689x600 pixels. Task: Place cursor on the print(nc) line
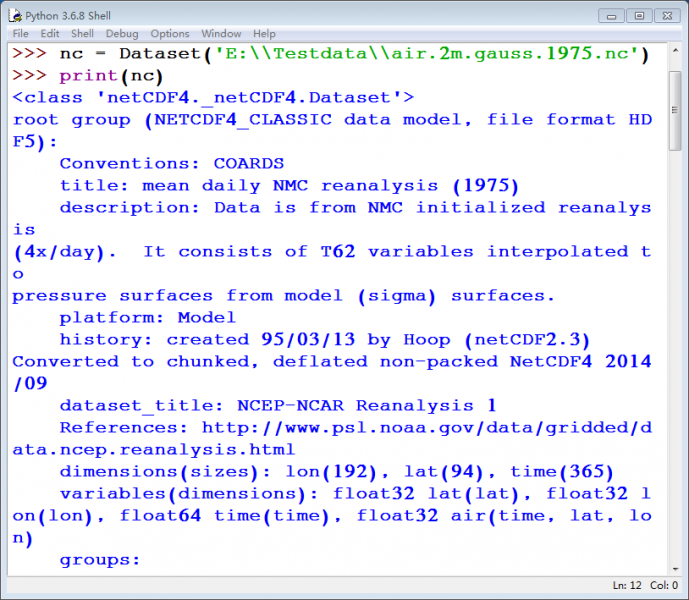coord(110,75)
